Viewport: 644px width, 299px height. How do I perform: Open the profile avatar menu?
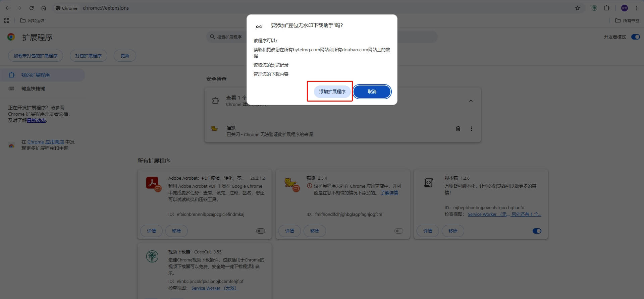[625, 8]
